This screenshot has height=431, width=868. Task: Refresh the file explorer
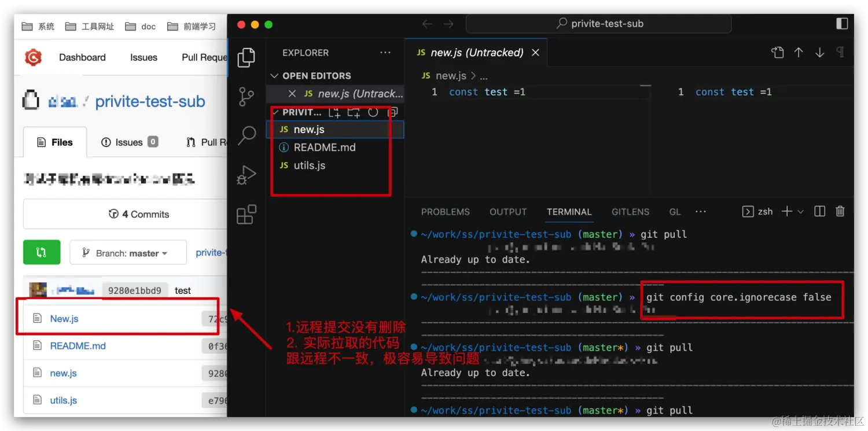coord(373,112)
